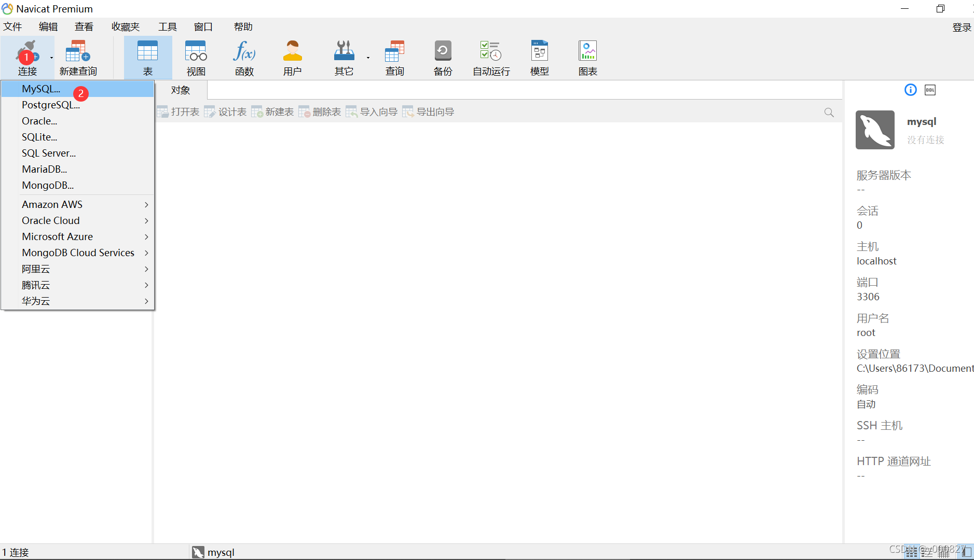This screenshot has width=974, height=560.
Task: Open the 自动运行 automation toolbar icon
Action: point(491,58)
